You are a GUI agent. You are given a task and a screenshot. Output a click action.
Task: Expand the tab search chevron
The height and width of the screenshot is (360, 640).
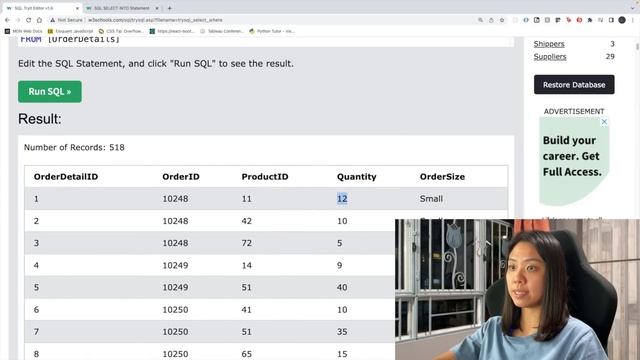633,8
